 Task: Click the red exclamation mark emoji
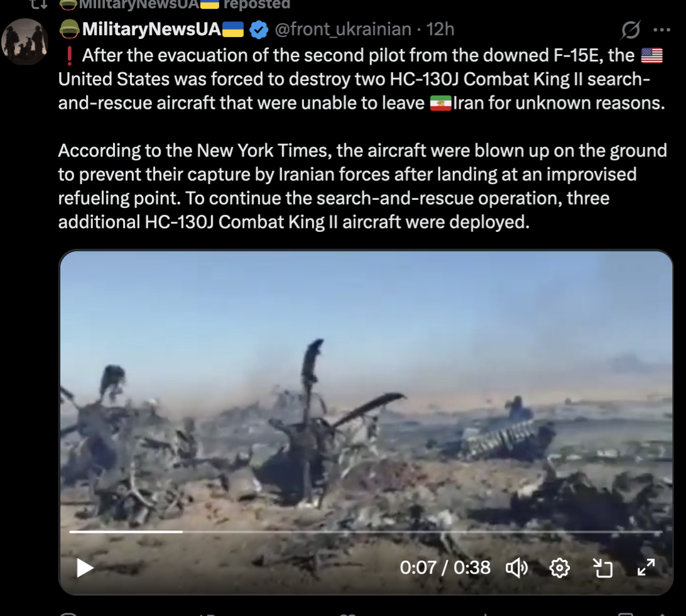69,55
